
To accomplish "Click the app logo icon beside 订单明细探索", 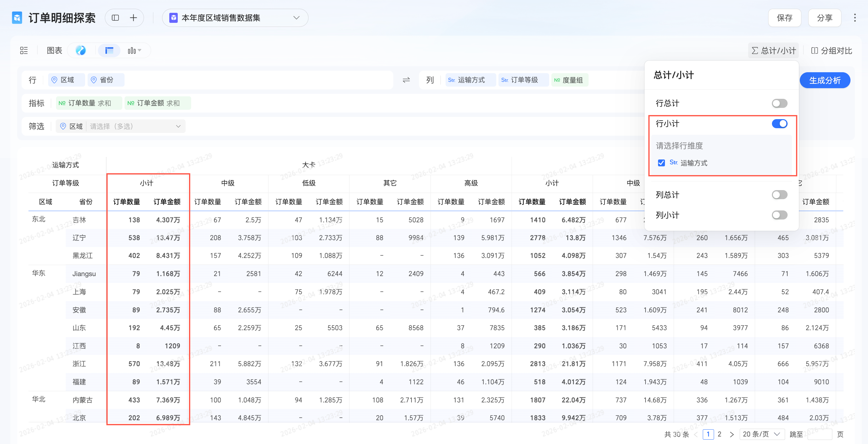I will pos(17,18).
